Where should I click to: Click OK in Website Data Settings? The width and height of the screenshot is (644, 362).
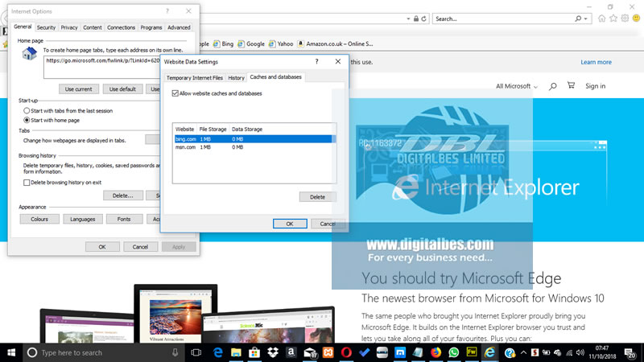pos(290,224)
